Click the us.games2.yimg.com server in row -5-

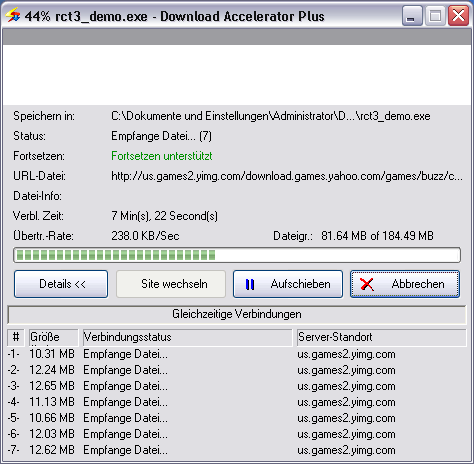click(x=346, y=418)
